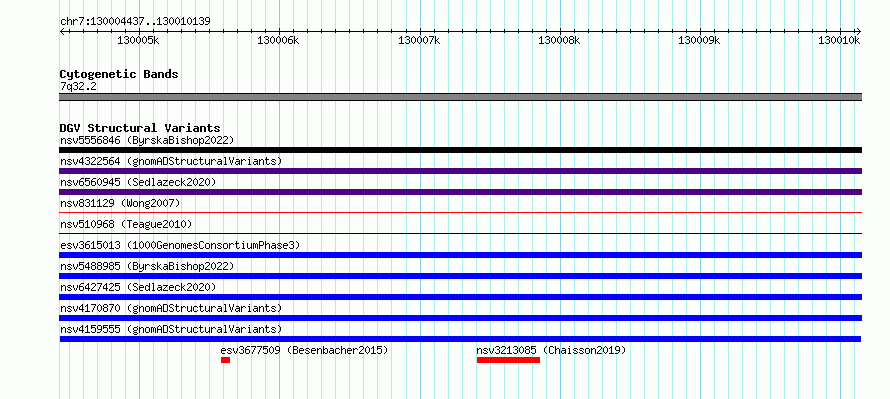Select the purple nsv6560945 variant bar
This screenshot has height=399, width=890.
tap(460, 192)
